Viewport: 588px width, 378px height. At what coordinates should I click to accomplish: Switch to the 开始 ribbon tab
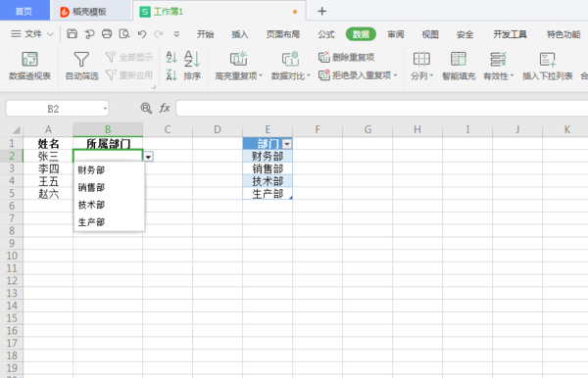click(205, 34)
